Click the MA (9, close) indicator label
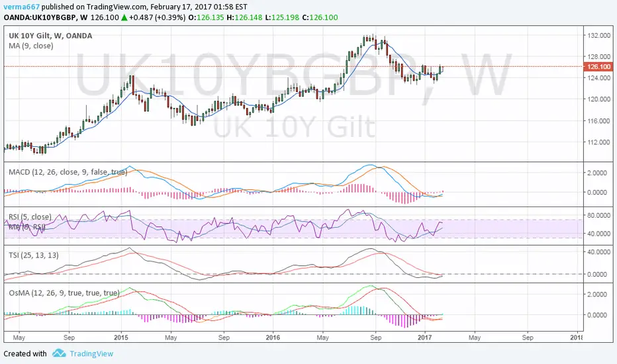This screenshot has width=617, height=364. (x=31, y=46)
